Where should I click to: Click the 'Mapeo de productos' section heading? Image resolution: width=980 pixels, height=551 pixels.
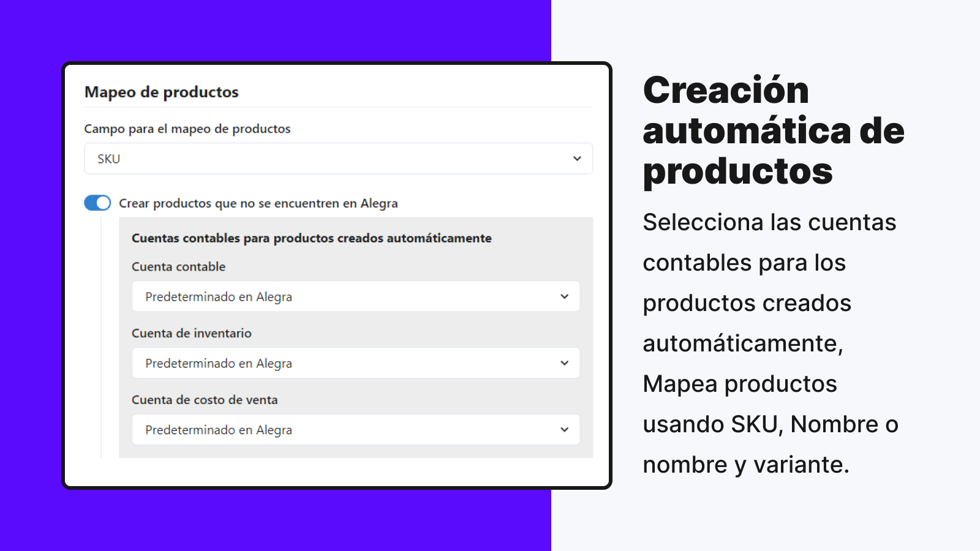point(162,92)
